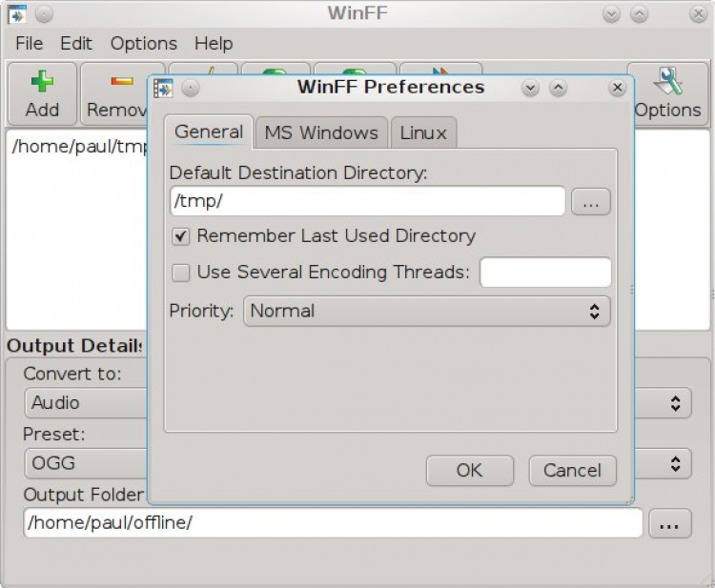This screenshot has height=588, width=715.
Task: Click the Add toolbar button
Action: pyautogui.click(x=42, y=94)
